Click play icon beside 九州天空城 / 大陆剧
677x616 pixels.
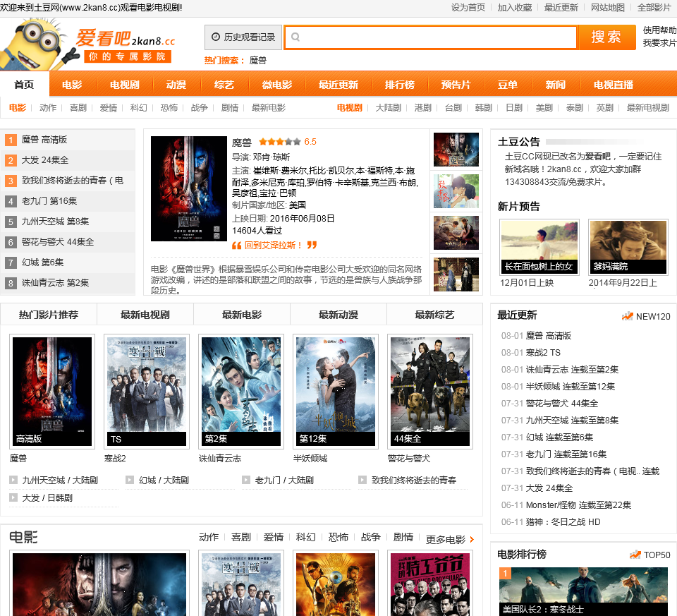(13, 480)
